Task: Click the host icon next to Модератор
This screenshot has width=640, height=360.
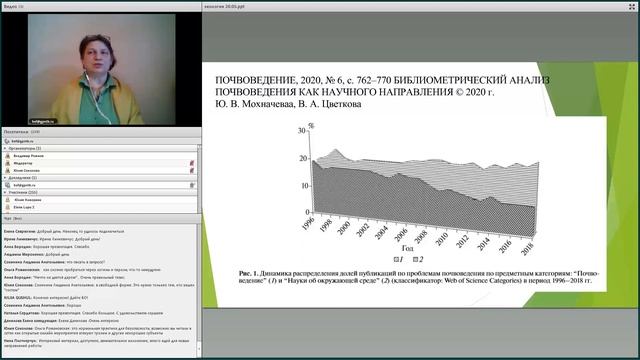Action: [x=7, y=163]
